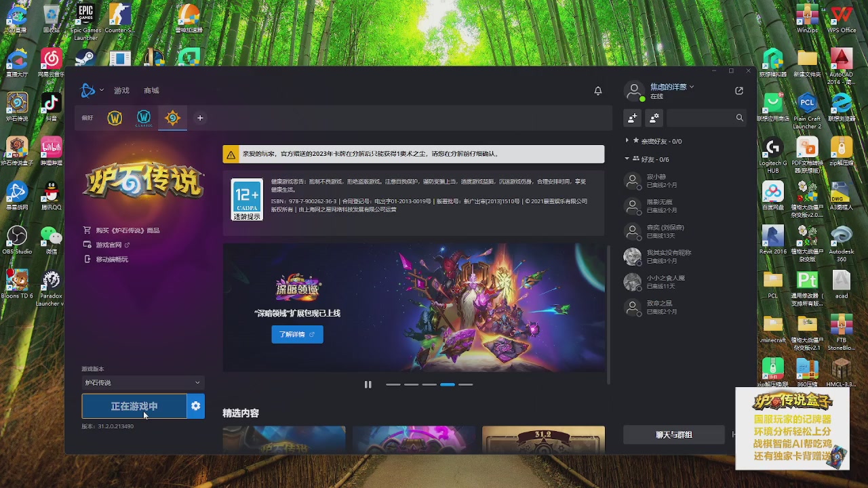This screenshot has height=488, width=868.
Task: Open the Battle.net logo menu
Action: click(92, 90)
